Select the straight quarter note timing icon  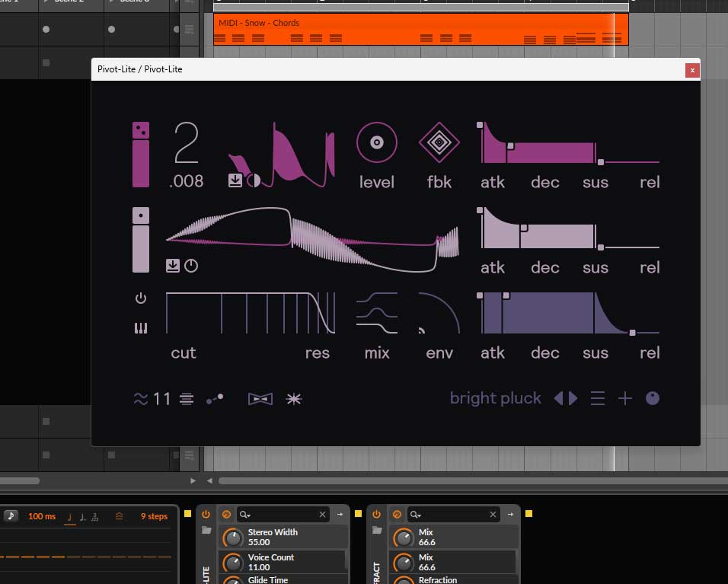[69, 517]
